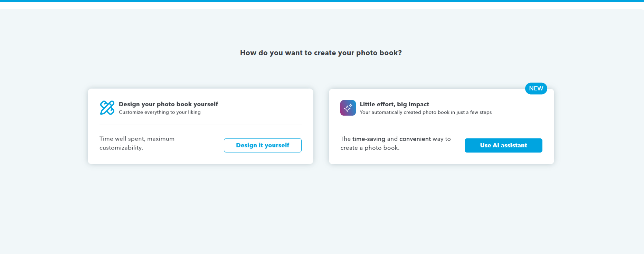Click the blue NEW badge
Image resolution: width=644 pixels, height=254 pixels.
point(536,88)
